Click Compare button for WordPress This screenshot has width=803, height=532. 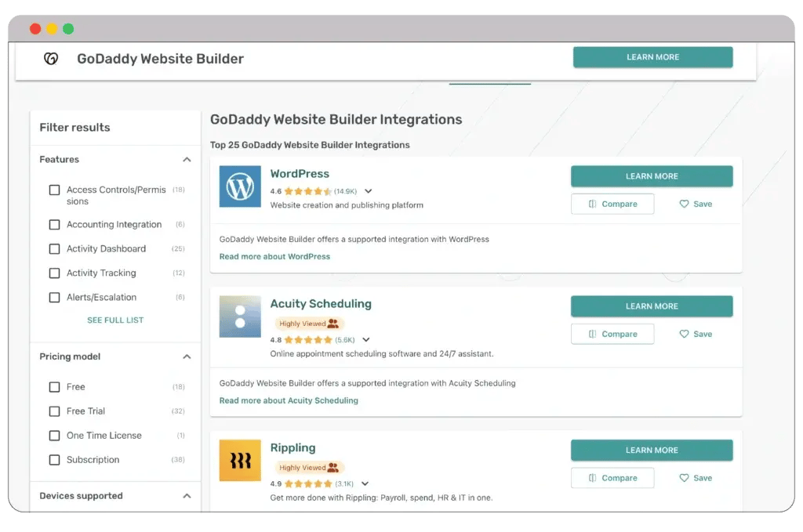coord(612,204)
